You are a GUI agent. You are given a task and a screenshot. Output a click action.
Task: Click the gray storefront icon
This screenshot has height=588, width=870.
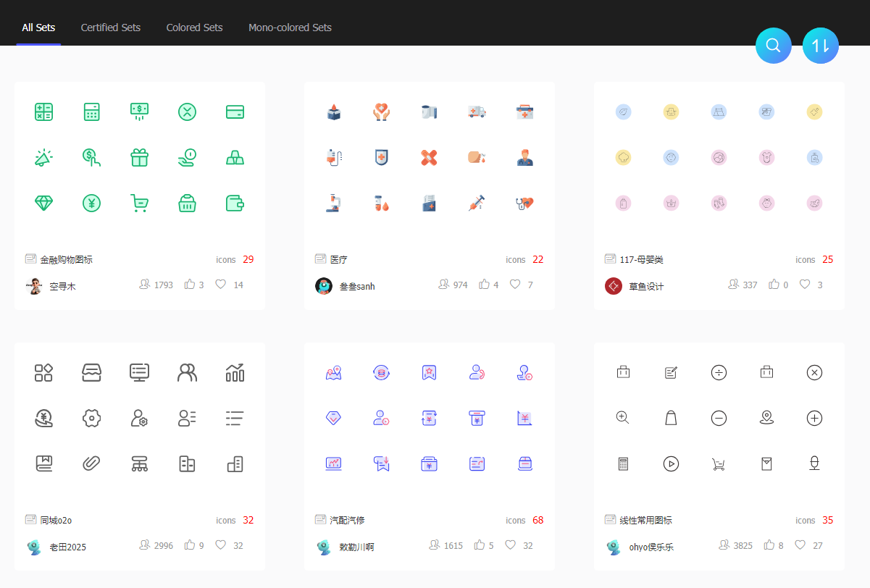point(92,372)
